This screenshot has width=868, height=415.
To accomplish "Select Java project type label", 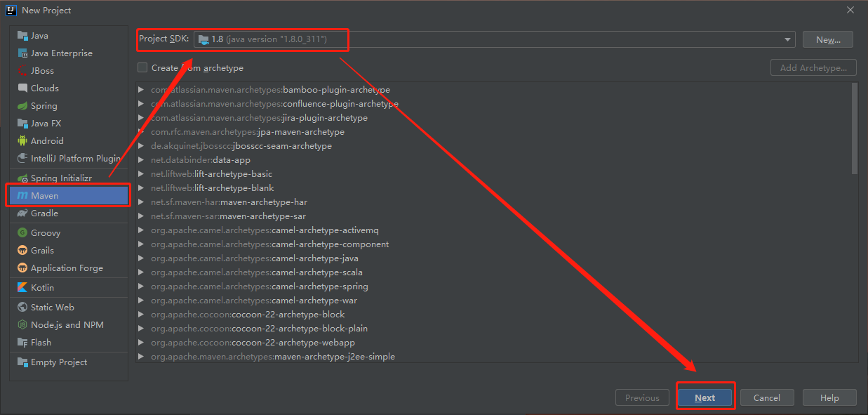I will pyautogui.click(x=39, y=35).
